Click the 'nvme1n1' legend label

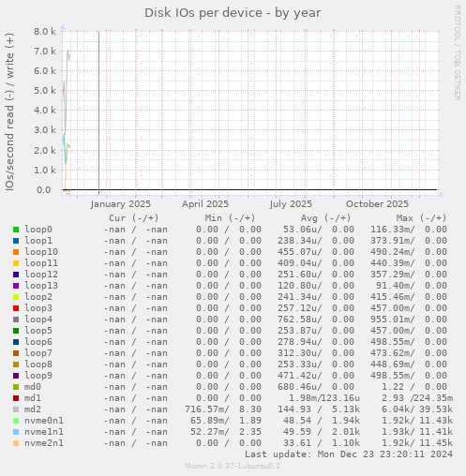pyautogui.click(x=44, y=432)
